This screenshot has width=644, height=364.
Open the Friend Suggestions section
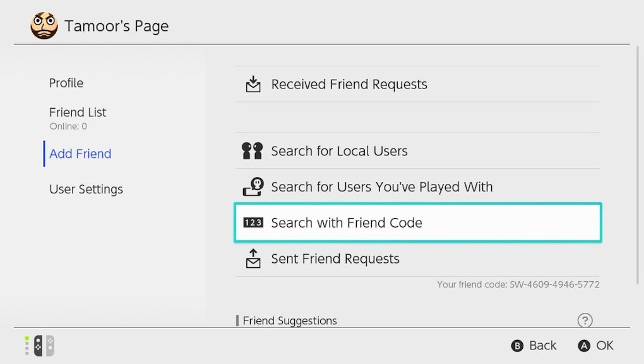(290, 320)
